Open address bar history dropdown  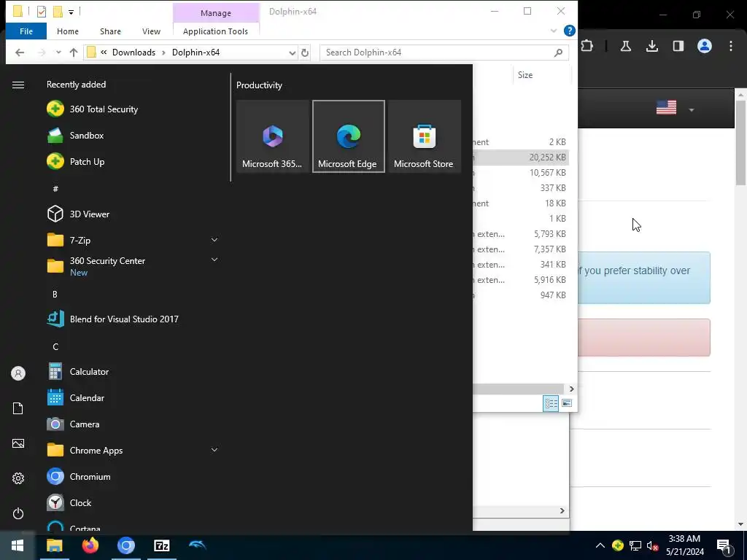(x=292, y=52)
